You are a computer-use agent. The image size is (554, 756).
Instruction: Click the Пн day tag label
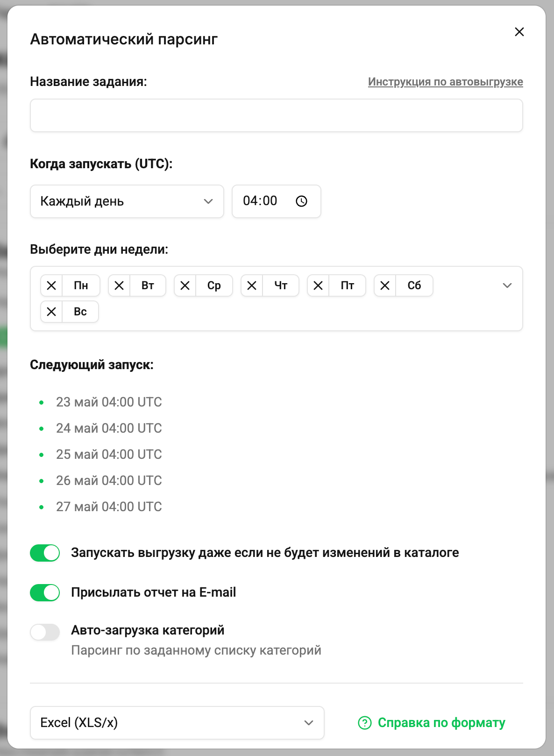pyautogui.click(x=81, y=285)
